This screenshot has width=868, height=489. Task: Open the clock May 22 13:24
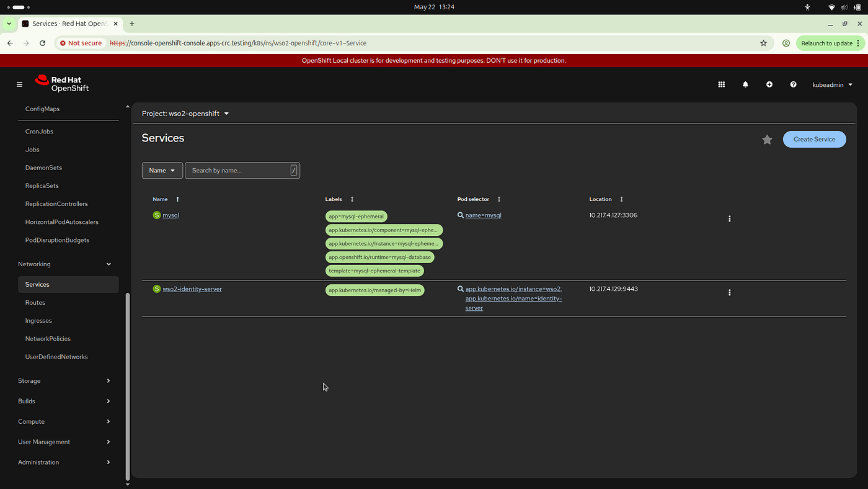click(434, 7)
